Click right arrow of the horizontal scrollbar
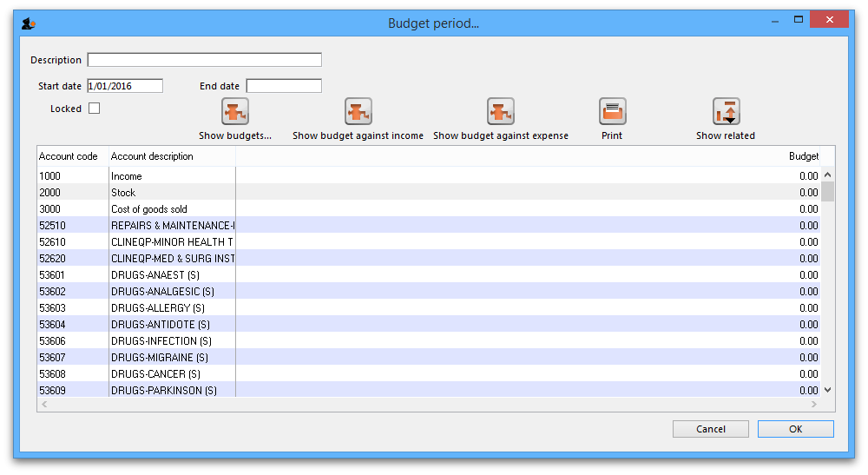Image resolution: width=868 pixels, height=475 pixels. click(x=813, y=405)
